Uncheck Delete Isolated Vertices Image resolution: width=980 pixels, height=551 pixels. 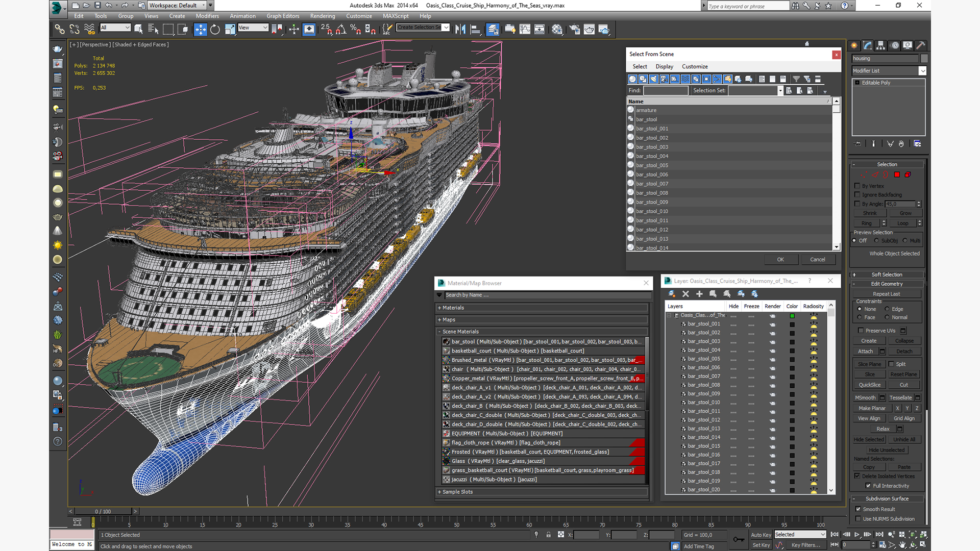[x=857, y=476]
